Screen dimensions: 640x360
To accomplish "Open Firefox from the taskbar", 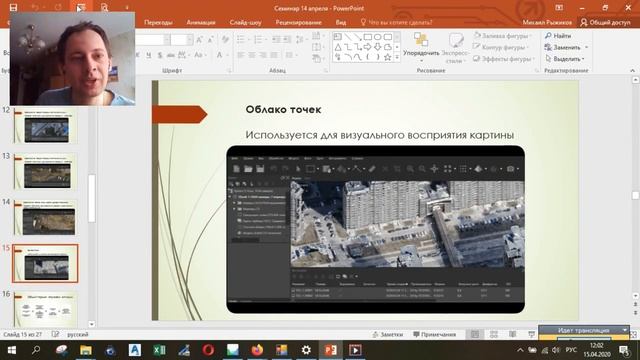I will tap(257, 350).
